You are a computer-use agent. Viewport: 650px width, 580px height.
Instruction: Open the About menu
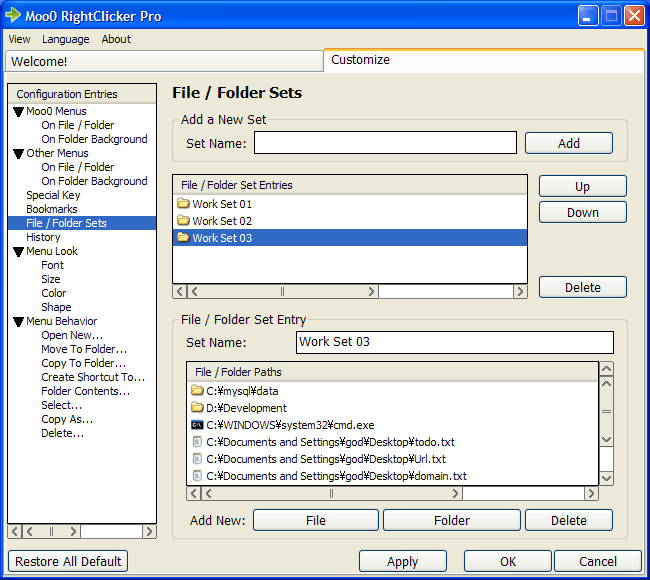[x=116, y=39]
